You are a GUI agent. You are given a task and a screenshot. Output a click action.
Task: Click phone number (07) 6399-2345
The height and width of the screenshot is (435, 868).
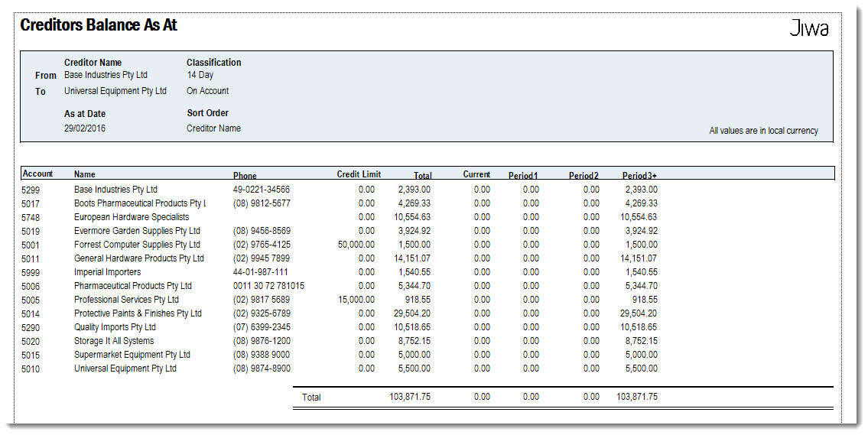pos(262,327)
